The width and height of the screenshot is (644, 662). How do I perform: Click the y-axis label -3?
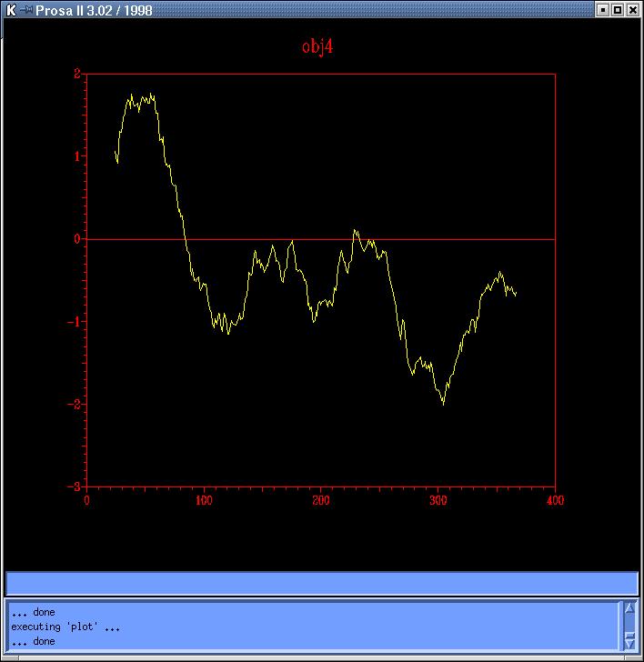point(75,486)
